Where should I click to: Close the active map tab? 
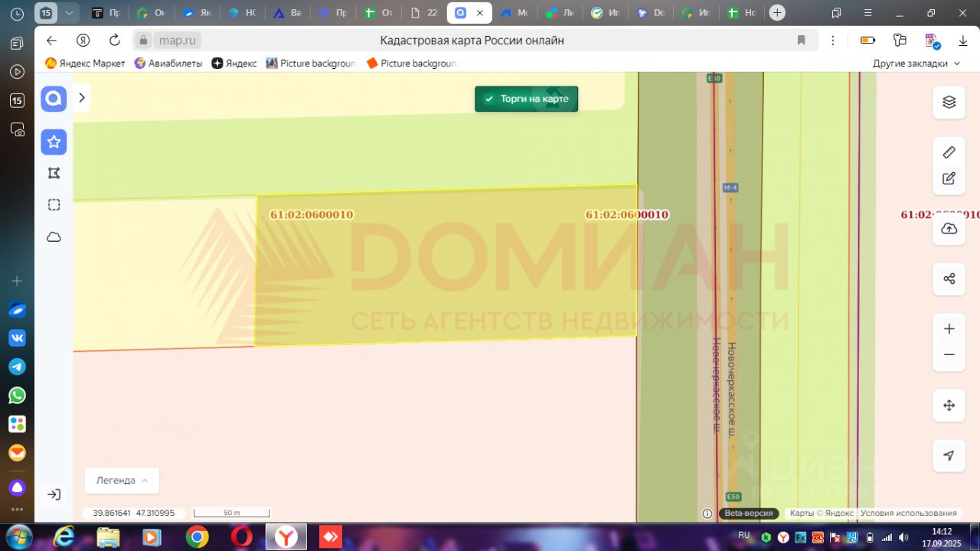[480, 13]
